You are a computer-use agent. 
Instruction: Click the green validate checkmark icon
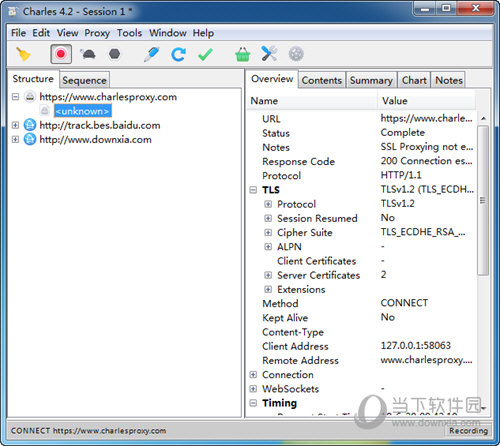[205, 54]
